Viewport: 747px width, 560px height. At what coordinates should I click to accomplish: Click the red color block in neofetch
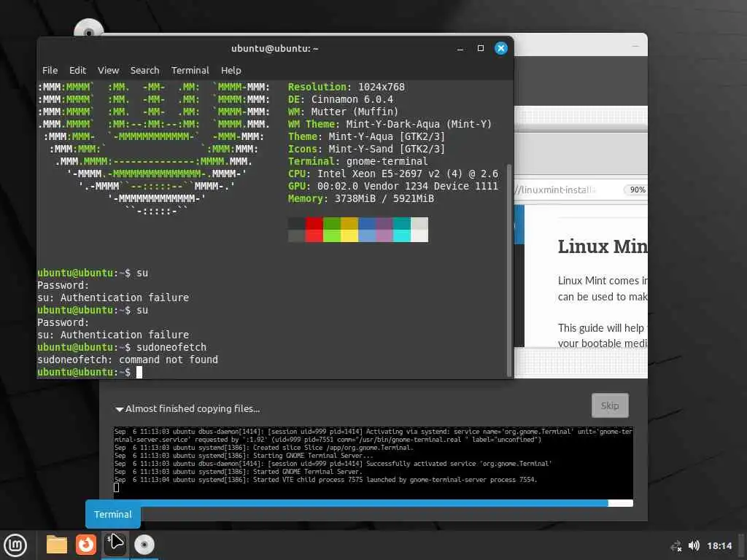pos(314,230)
